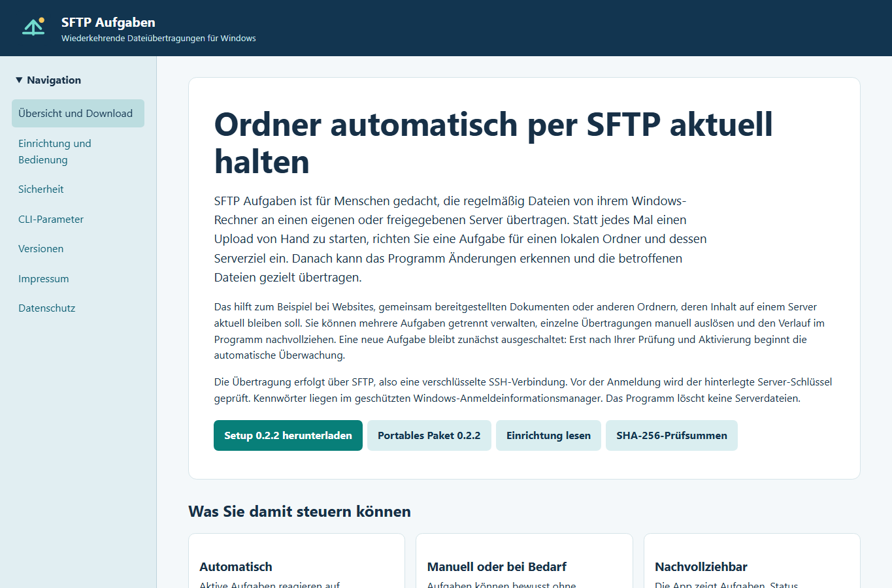This screenshot has width=892, height=588.
Task: Select CLI-Parameter in the sidebar
Action: 78,220
